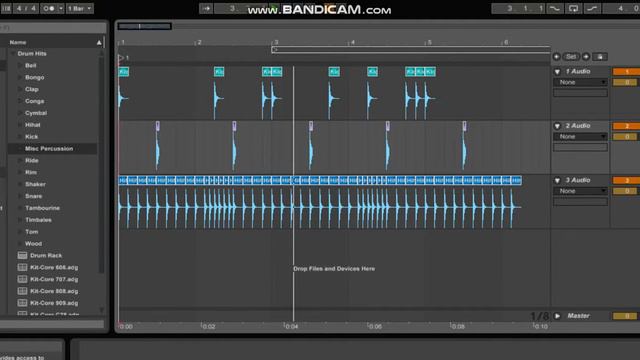Click the Kit-Core 606.adg rack icon
The image size is (640, 360).
pos(22,267)
